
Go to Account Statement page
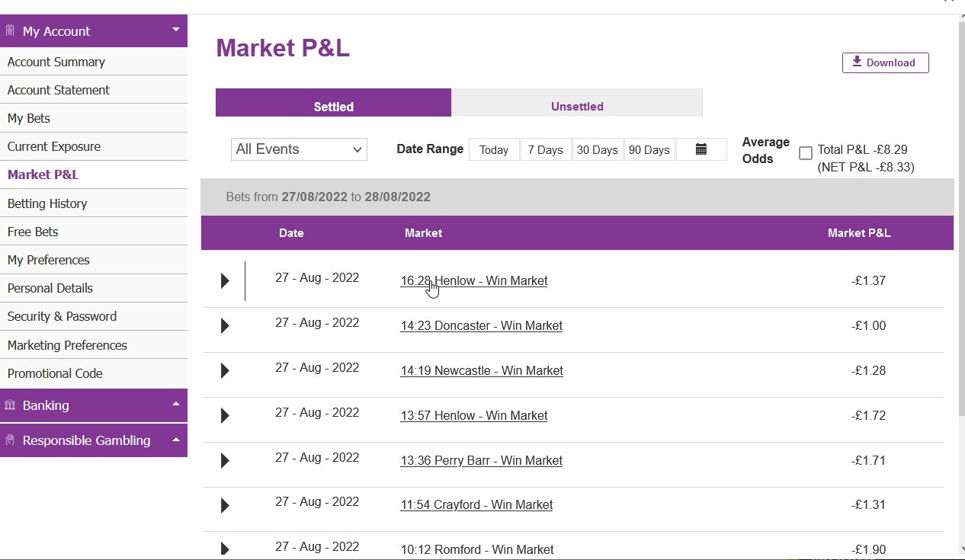coord(59,90)
